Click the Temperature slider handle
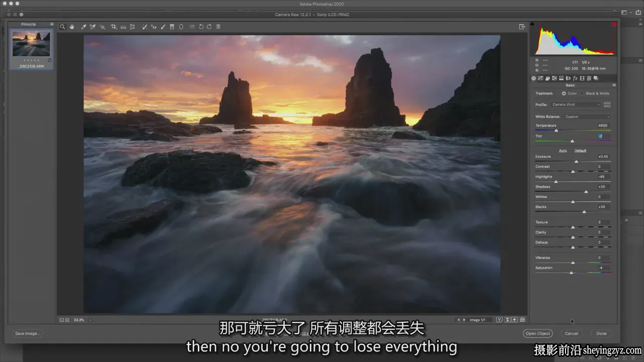644x362 pixels. tap(556, 131)
